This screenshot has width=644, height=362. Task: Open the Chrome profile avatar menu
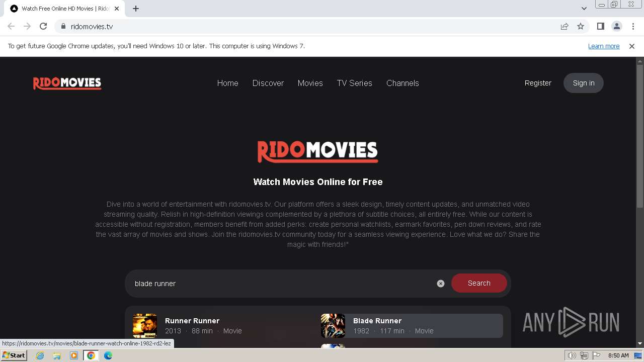click(x=617, y=26)
